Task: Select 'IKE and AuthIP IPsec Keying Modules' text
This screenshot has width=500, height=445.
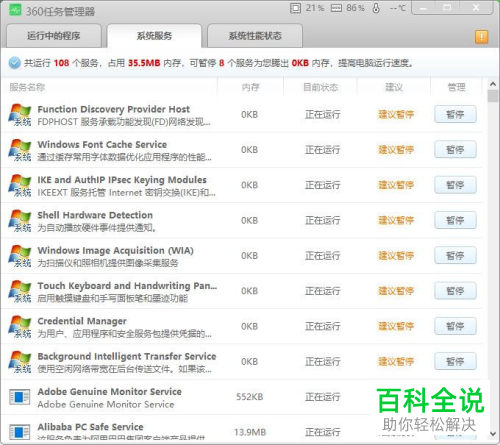Action: (122, 180)
